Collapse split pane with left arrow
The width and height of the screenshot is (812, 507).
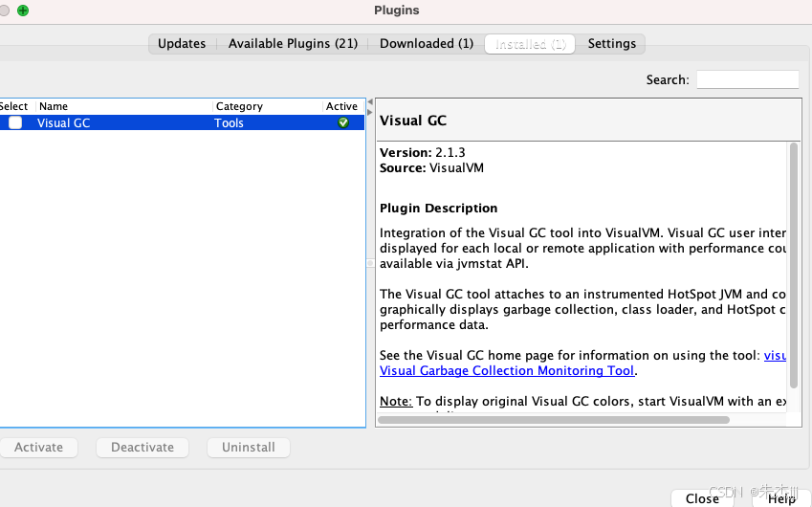[370, 102]
